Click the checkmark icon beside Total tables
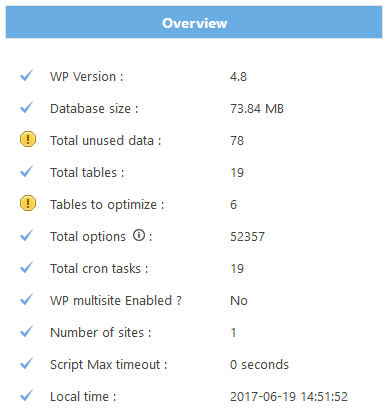The width and height of the screenshot is (389, 415). (x=26, y=172)
